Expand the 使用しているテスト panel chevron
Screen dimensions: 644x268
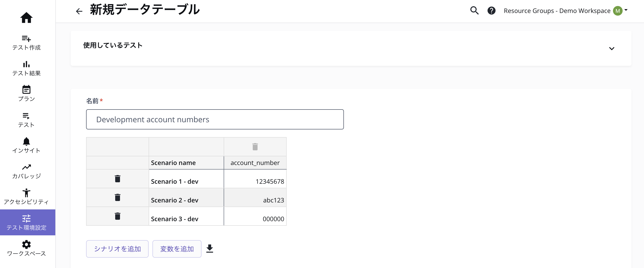point(612,49)
